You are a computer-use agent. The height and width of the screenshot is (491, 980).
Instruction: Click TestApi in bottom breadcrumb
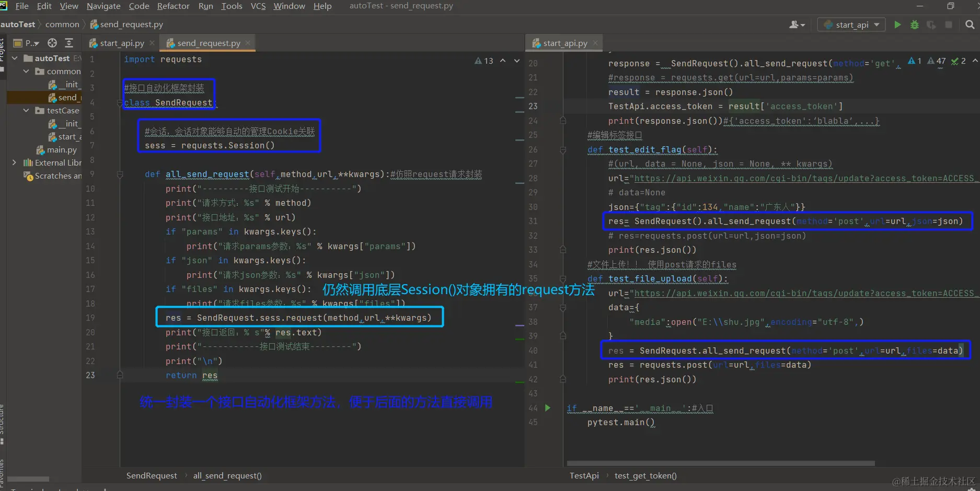pyautogui.click(x=584, y=476)
